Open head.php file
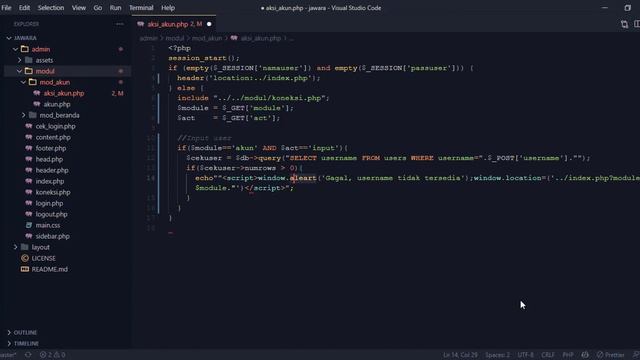640x360 pixels. click(49, 159)
